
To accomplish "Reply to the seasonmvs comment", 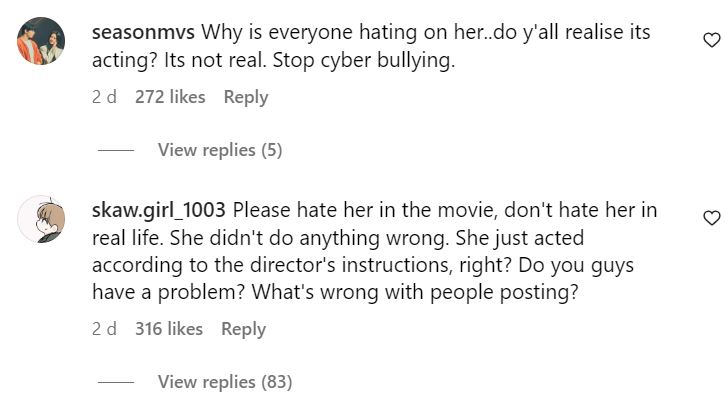I will tap(246, 97).
